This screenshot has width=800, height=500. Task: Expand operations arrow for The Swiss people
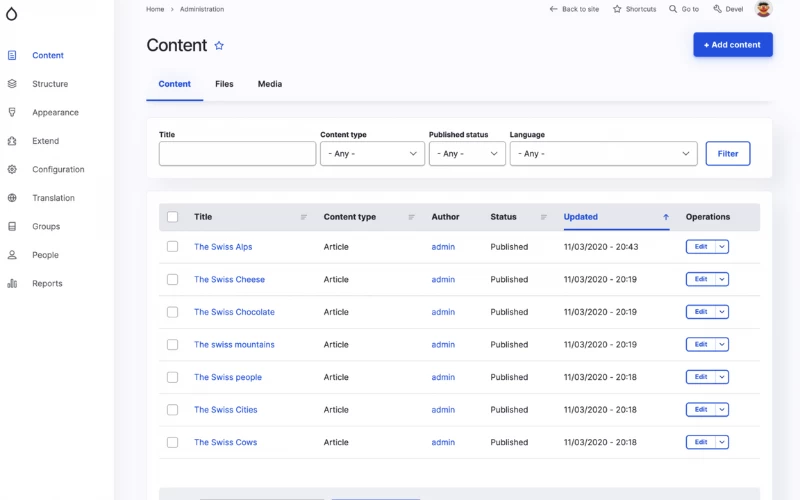[722, 377]
